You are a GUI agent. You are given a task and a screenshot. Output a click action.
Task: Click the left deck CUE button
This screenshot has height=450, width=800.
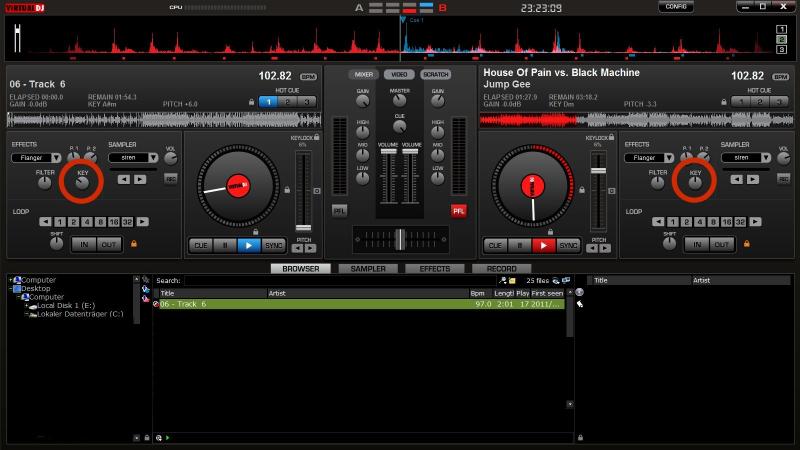201,245
